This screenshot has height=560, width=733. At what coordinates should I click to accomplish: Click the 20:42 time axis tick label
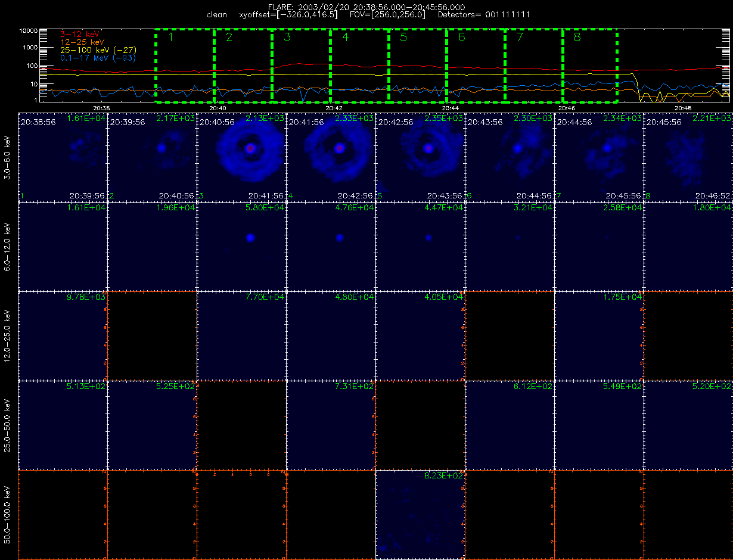(334, 108)
